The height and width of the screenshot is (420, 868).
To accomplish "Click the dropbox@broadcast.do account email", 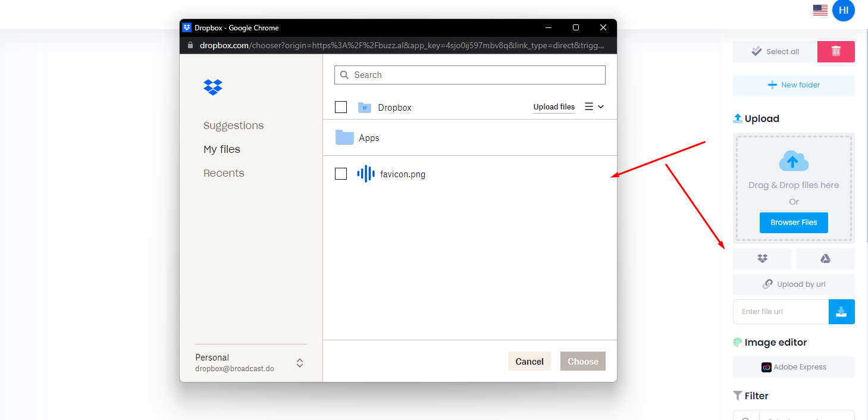I will click(x=234, y=369).
